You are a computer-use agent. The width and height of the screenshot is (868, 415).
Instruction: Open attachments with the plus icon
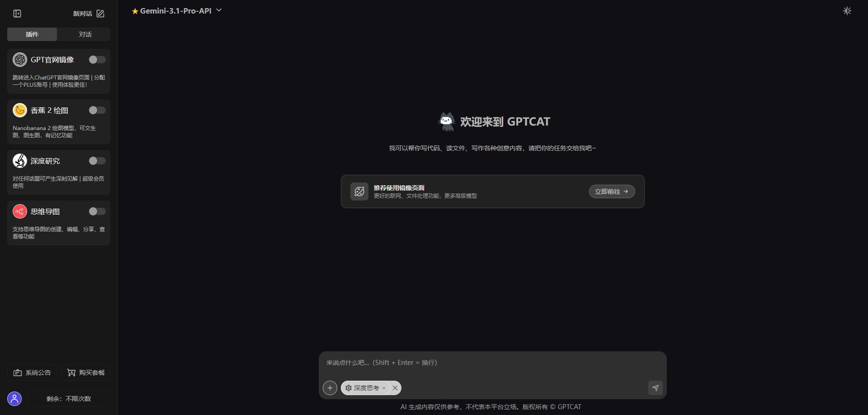click(x=330, y=388)
